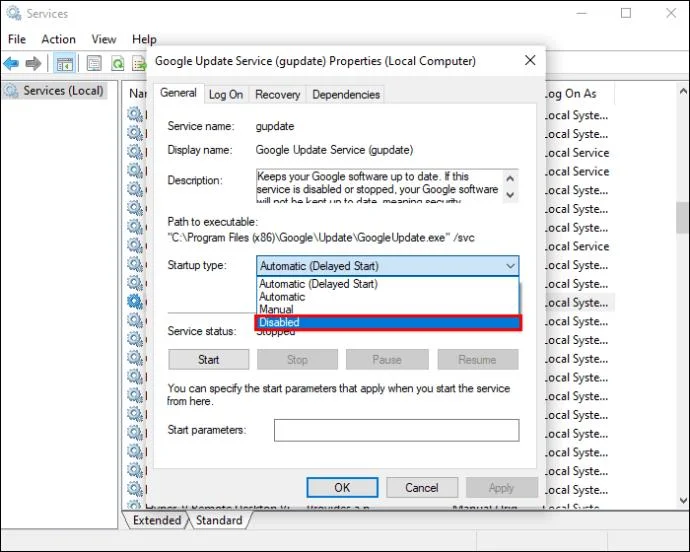690x552 pixels.
Task: Click in the Start parameters field
Action: pyautogui.click(x=396, y=430)
